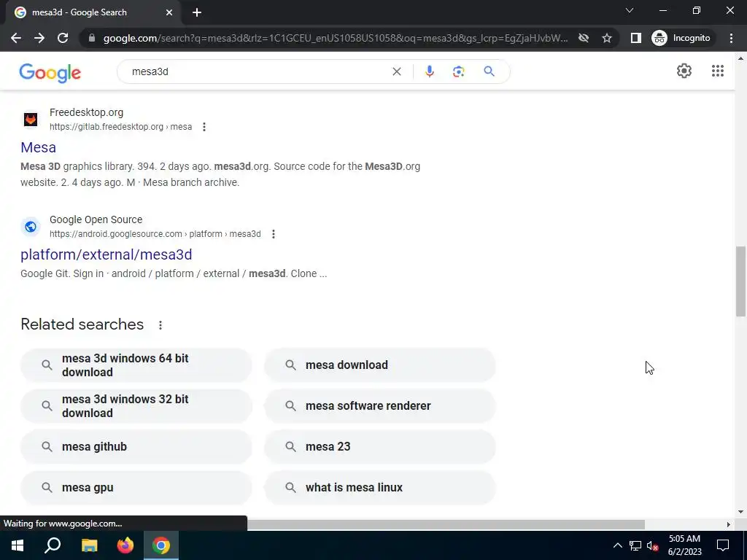
Task: Open the Mesa result link
Action: click(x=38, y=147)
